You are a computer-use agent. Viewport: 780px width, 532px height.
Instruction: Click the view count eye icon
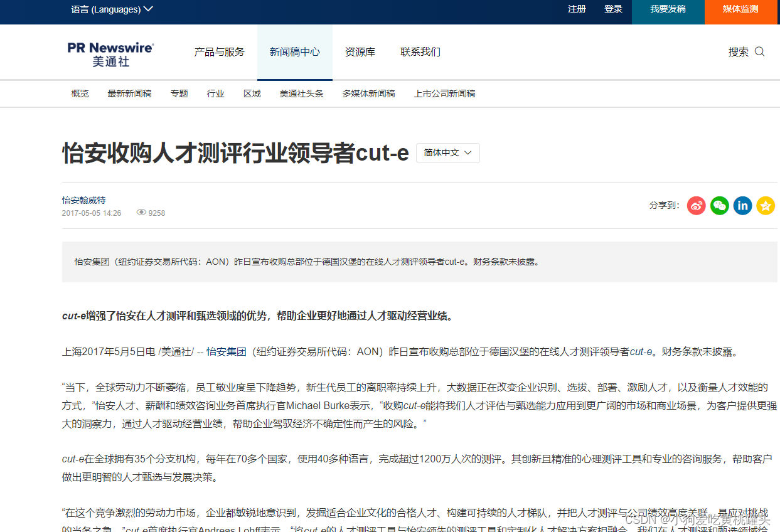point(141,213)
